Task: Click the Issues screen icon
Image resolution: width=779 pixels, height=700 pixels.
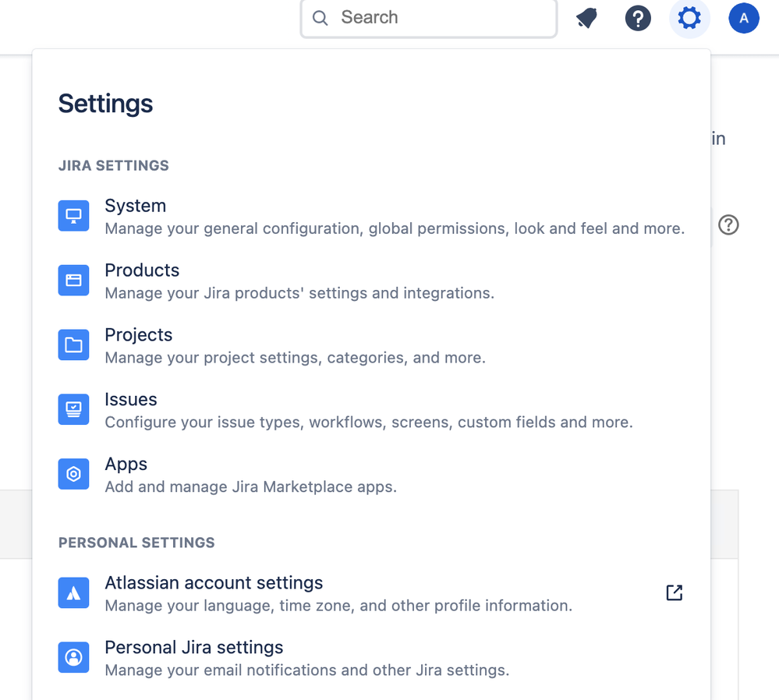Action: coord(73,409)
